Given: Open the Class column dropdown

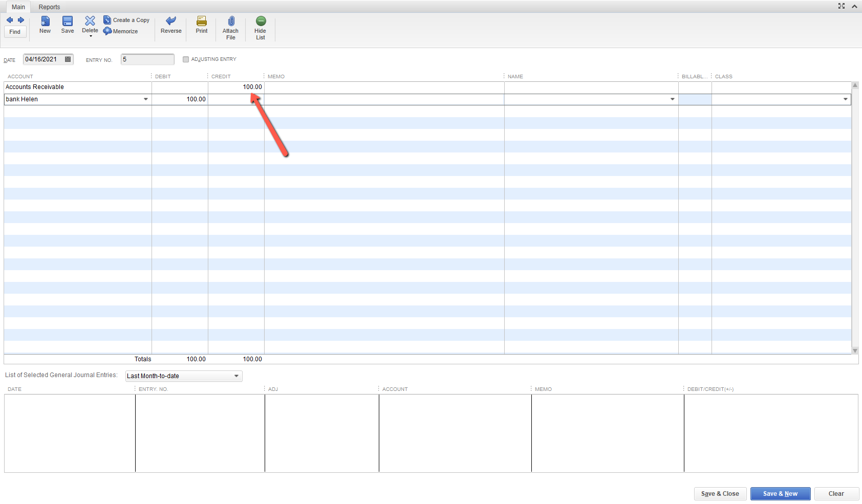Looking at the screenshot, I should (x=846, y=99).
